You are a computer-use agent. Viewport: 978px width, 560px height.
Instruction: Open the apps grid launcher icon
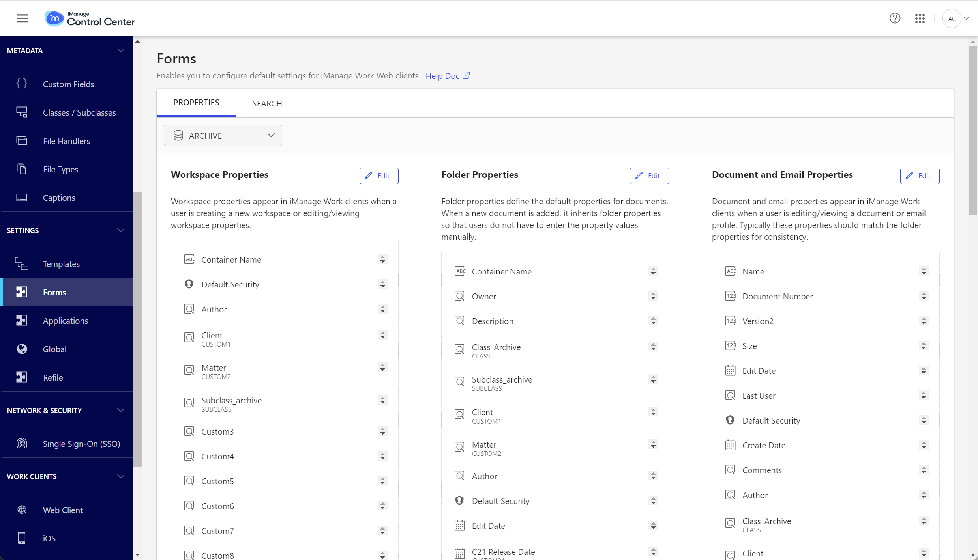pos(920,19)
